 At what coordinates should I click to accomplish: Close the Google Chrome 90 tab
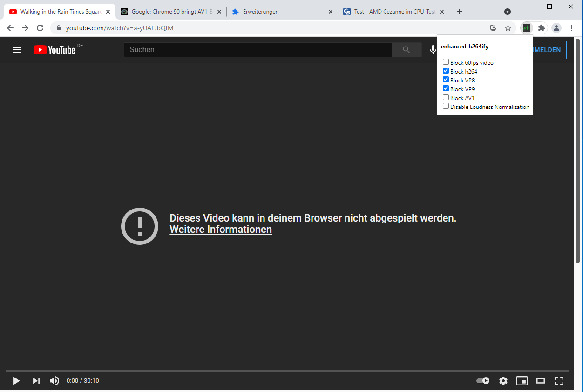(x=219, y=12)
